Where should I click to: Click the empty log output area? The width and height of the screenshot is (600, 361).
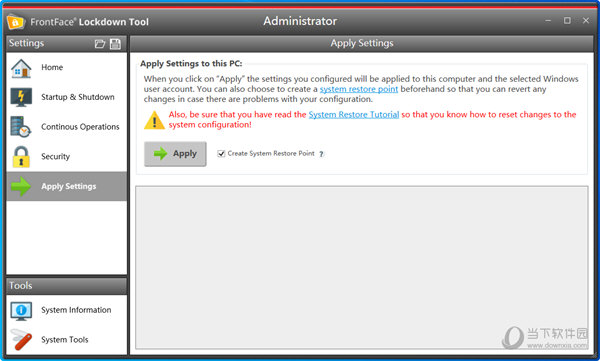click(362, 268)
